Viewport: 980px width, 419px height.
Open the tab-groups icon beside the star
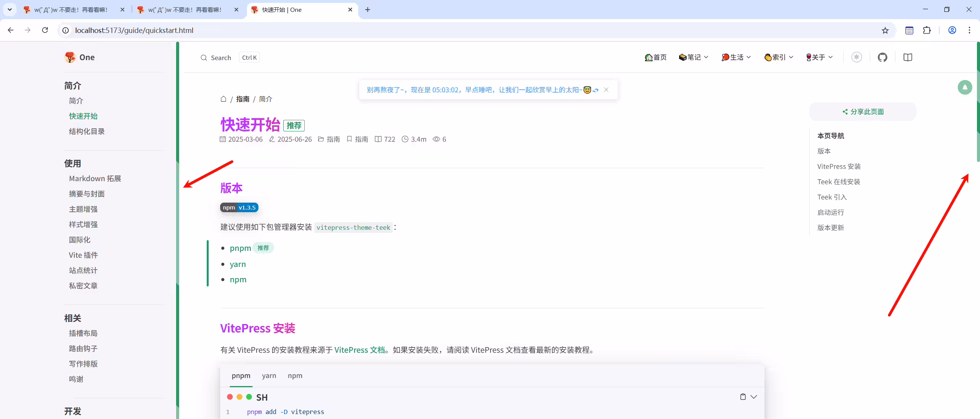pyautogui.click(x=909, y=30)
